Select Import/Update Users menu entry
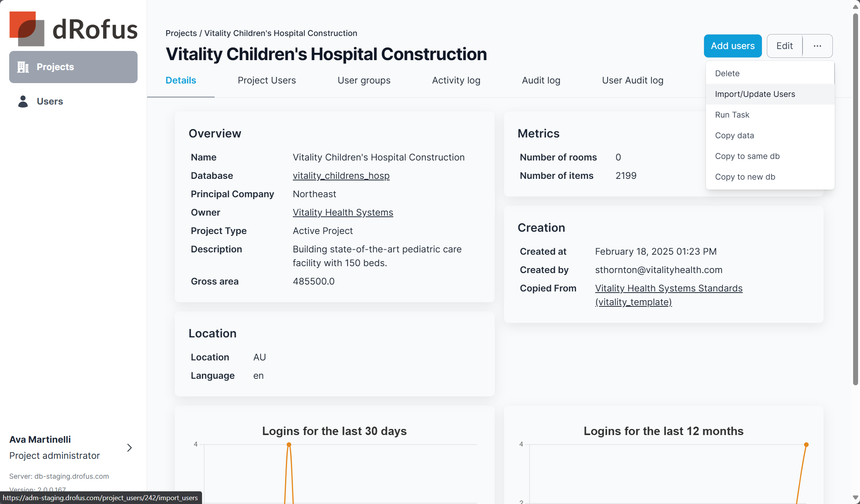 pyautogui.click(x=755, y=94)
